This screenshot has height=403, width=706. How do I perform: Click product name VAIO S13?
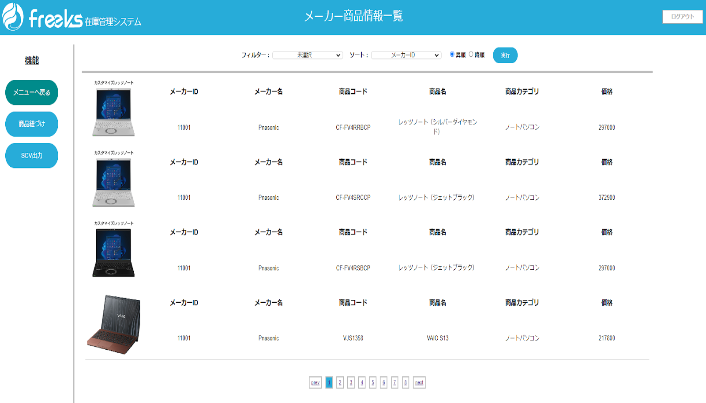438,338
